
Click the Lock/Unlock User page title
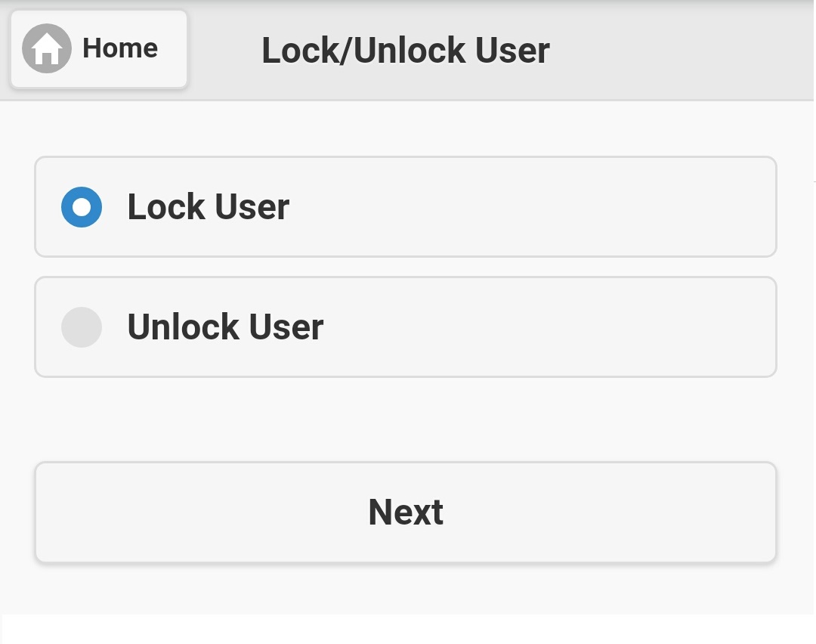(x=405, y=50)
